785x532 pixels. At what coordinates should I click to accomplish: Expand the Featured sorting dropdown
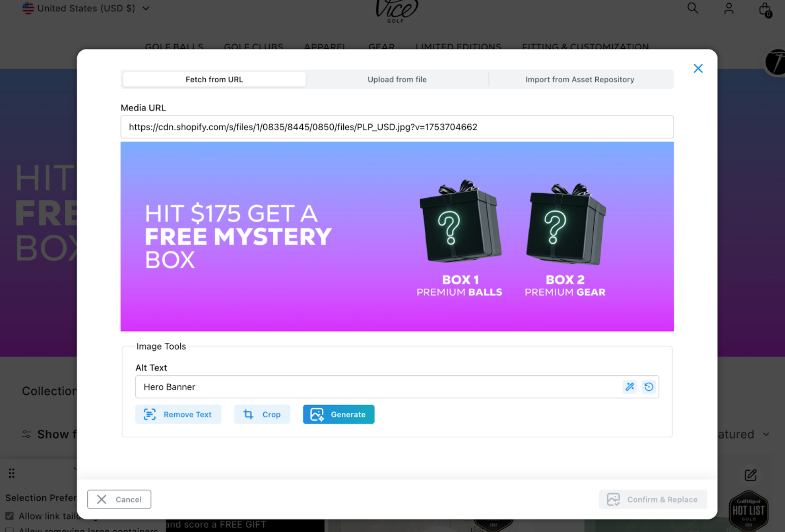click(x=766, y=434)
